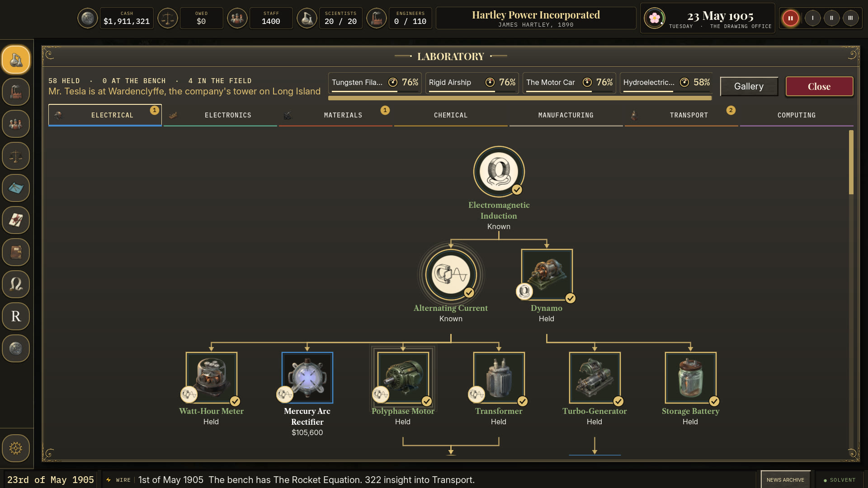Switch to the Computing tab

pos(797,115)
